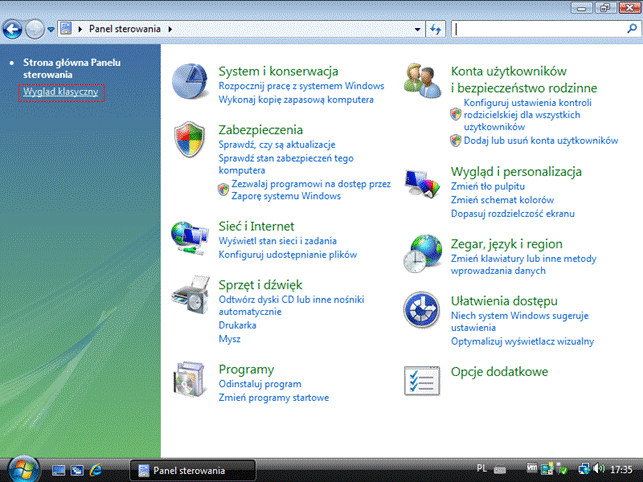Click the Wygląd i personalizacja monitor icon
643x482 pixels.
click(x=422, y=184)
